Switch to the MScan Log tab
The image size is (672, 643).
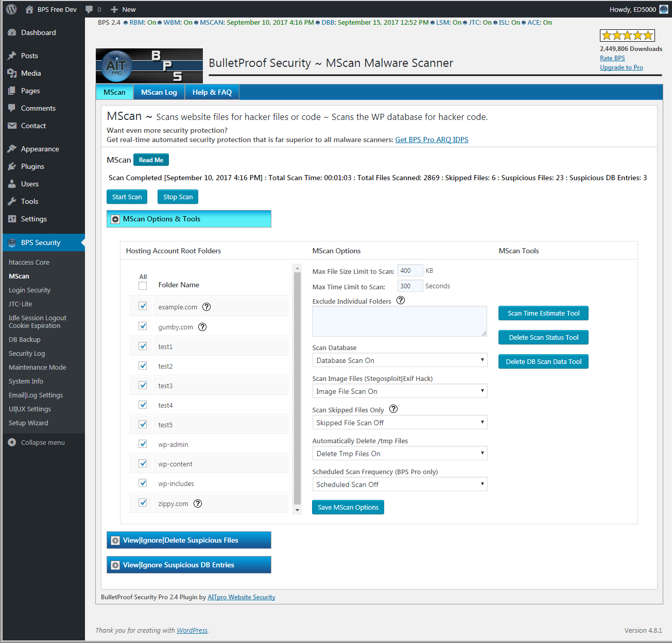pos(159,92)
